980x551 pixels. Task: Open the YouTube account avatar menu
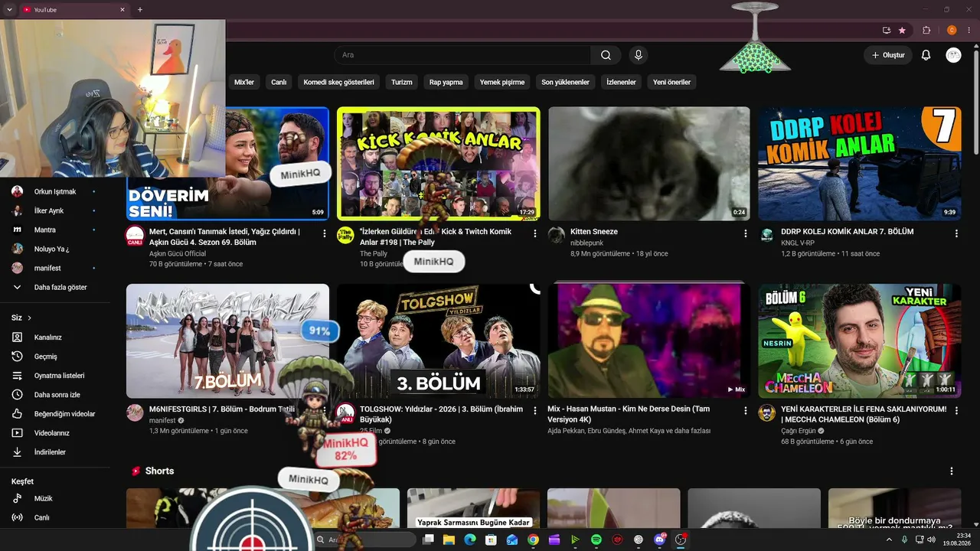coord(953,55)
